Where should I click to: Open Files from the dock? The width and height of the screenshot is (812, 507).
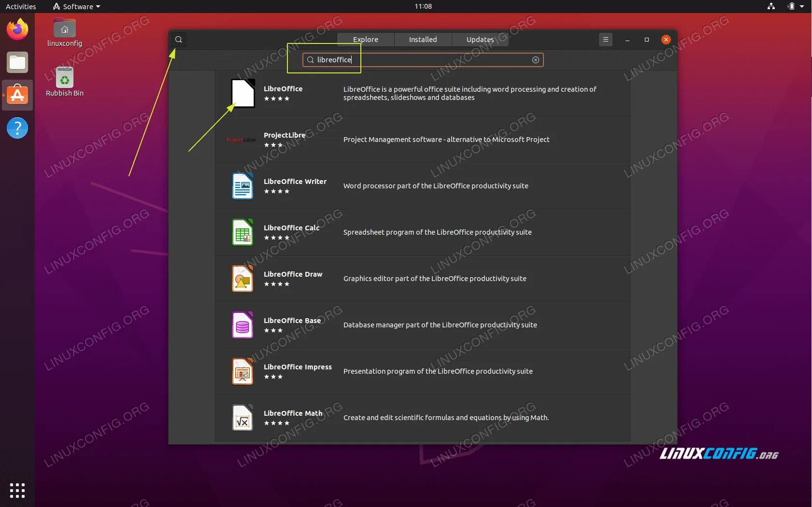pos(17,62)
